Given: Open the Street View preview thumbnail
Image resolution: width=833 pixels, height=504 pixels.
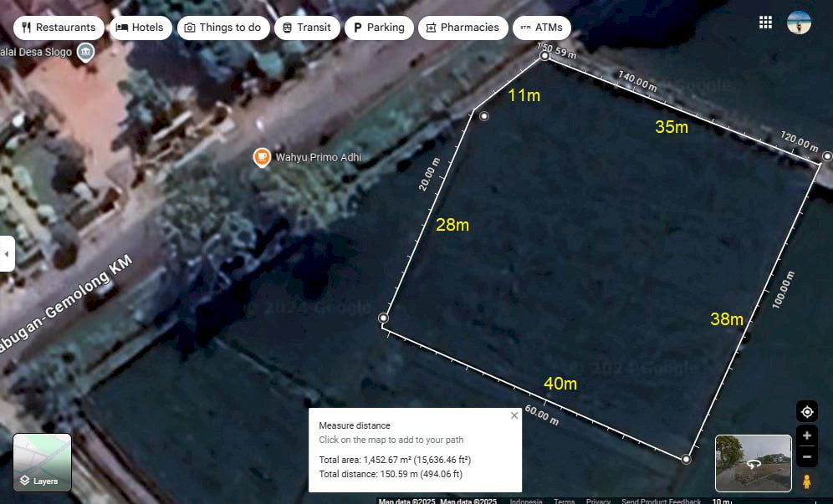Looking at the screenshot, I should pos(753,463).
